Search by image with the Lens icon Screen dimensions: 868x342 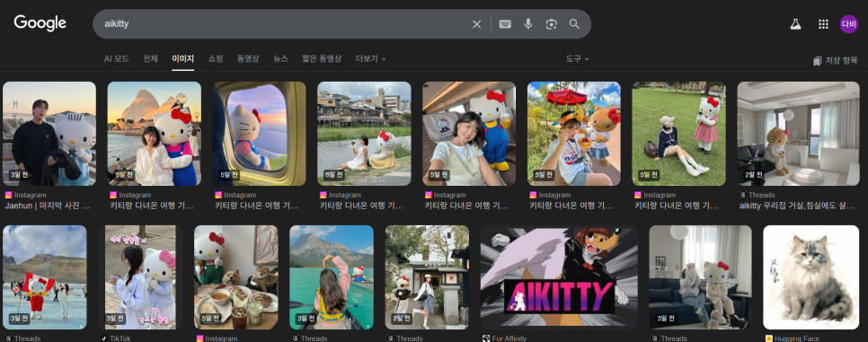(551, 24)
